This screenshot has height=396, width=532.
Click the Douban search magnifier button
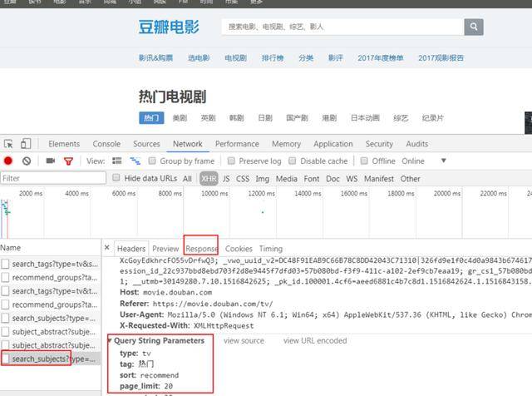[x=474, y=27]
